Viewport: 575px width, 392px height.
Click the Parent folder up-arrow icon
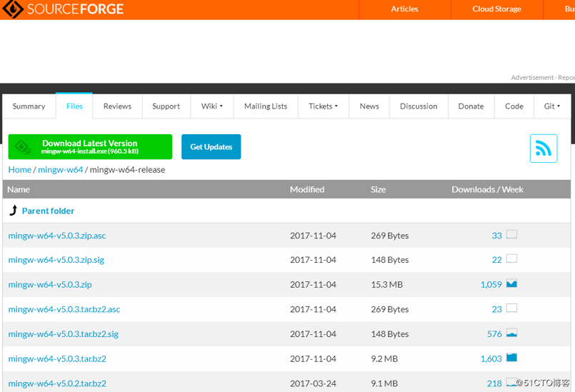(14, 210)
